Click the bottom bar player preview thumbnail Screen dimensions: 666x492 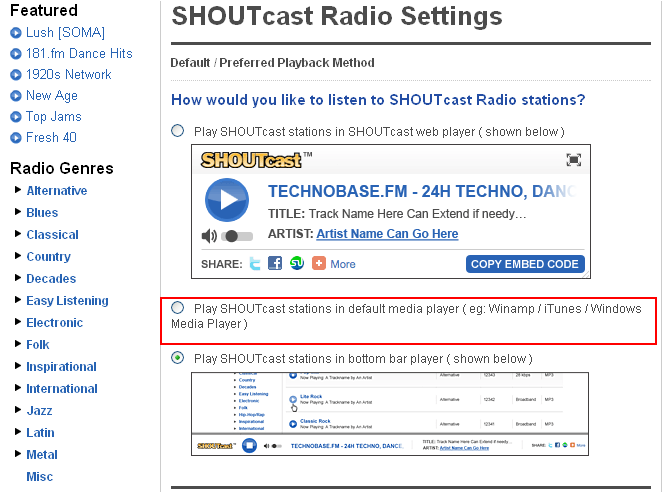(x=390, y=414)
